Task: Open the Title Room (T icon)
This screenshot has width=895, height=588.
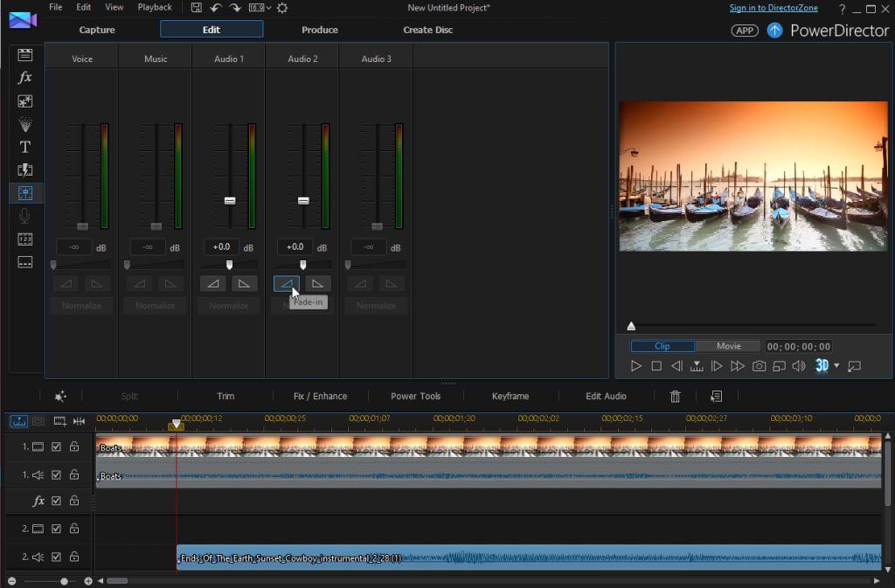Action: (25, 147)
